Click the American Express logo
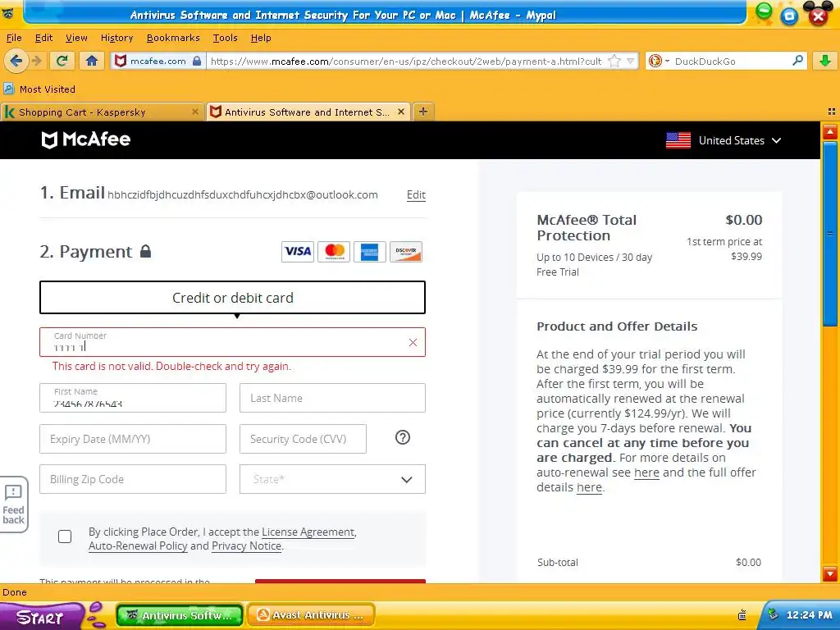 pyautogui.click(x=370, y=251)
